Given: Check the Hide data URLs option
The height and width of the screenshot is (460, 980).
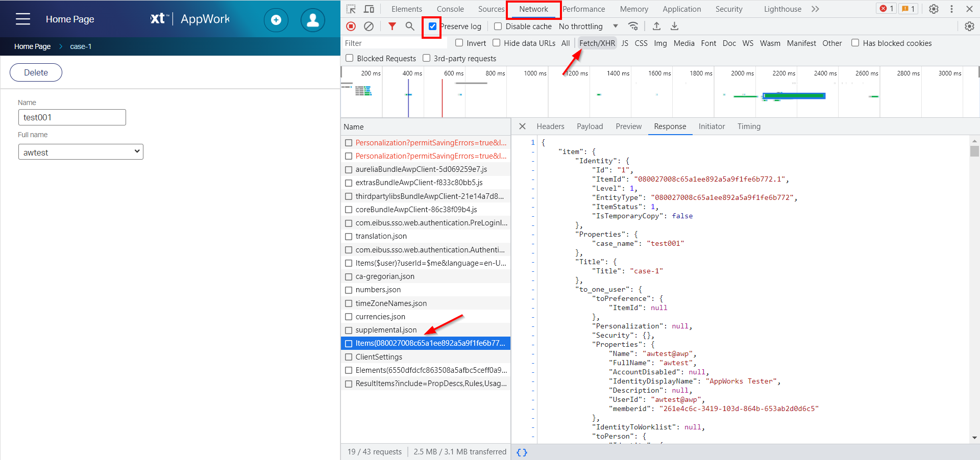Looking at the screenshot, I should [497, 43].
